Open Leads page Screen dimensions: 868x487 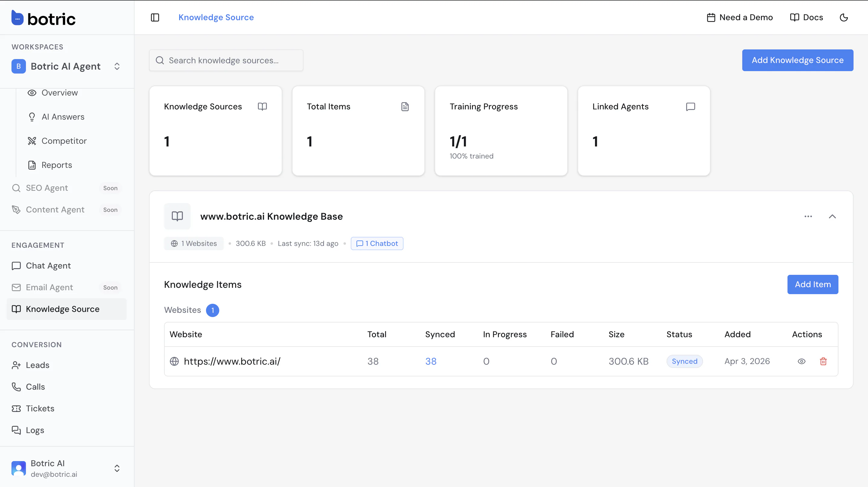click(66, 365)
